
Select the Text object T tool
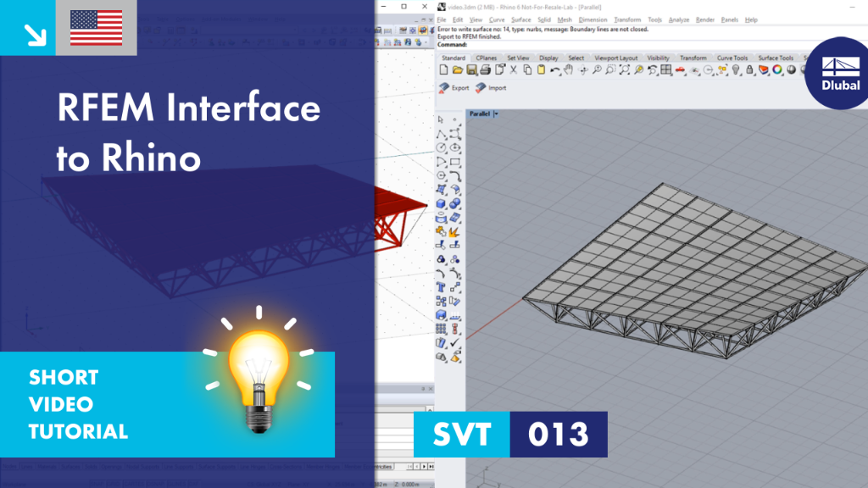click(x=441, y=287)
